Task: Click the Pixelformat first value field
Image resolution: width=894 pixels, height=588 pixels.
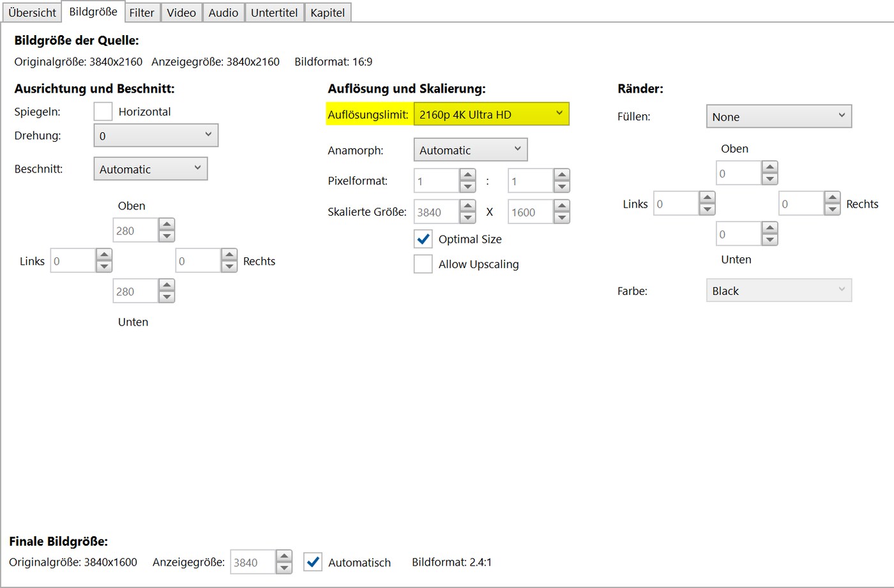Action: 437,181
